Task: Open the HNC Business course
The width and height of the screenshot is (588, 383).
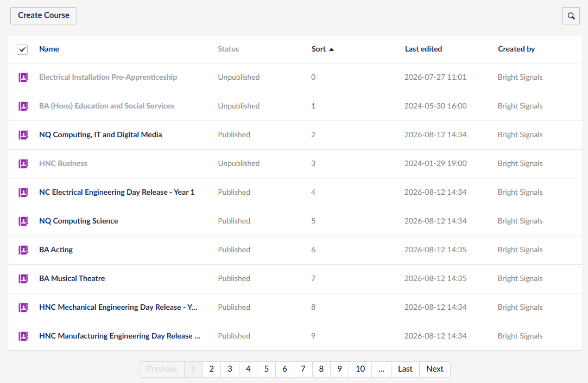Action: point(63,163)
